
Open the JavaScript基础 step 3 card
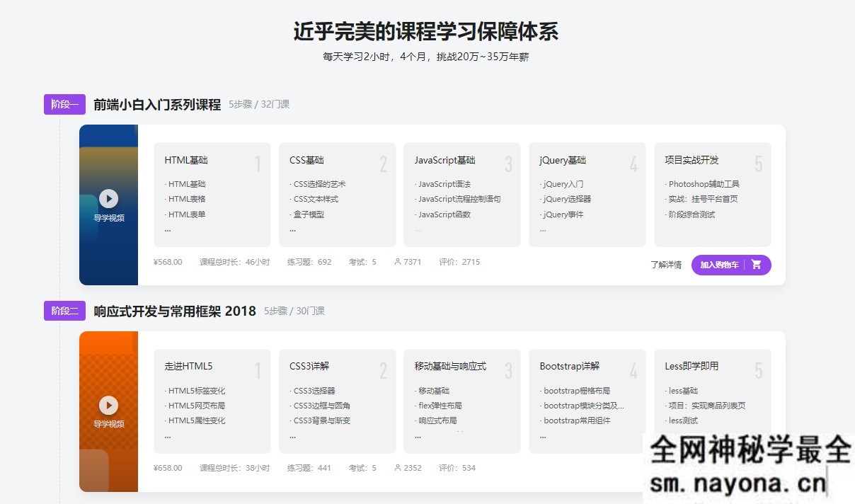coord(462,195)
